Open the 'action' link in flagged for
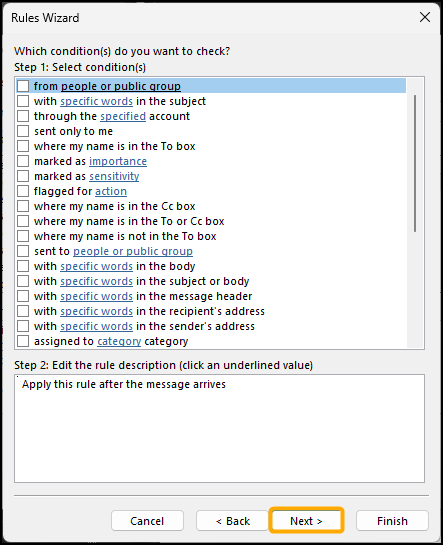The image size is (443, 545). coord(111,191)
